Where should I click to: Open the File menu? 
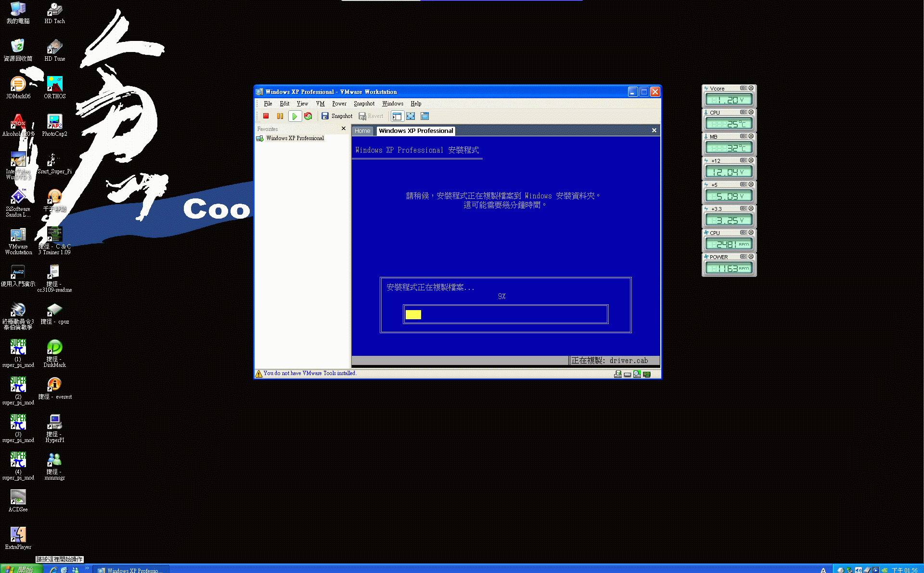(268, 104)
